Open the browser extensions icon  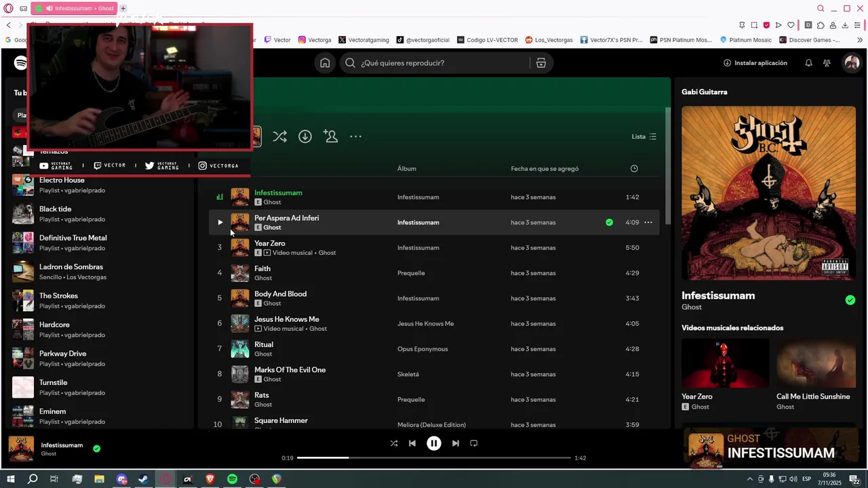click(821, 25)
